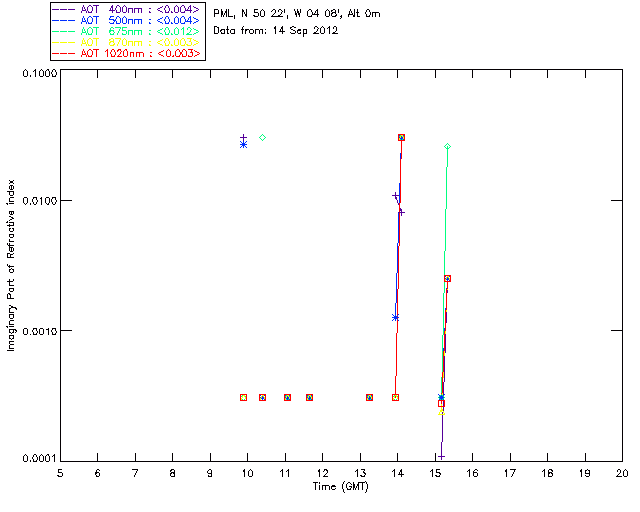Image resolution: width=640 pixels, height=512 pixels.
Task: Click the blue asterisk marker near 0.0013 at time 14
Action: tap(395, 318)
